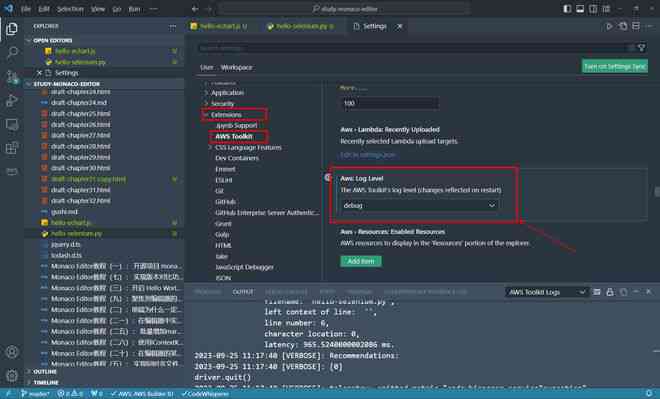
Task: Click the Add Item button
Action: 361,261
